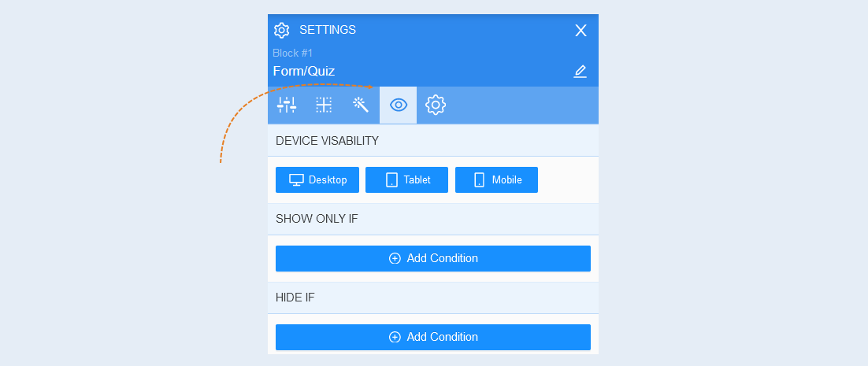Click the plus circle icon in HIDE IF button

[395, 337]
